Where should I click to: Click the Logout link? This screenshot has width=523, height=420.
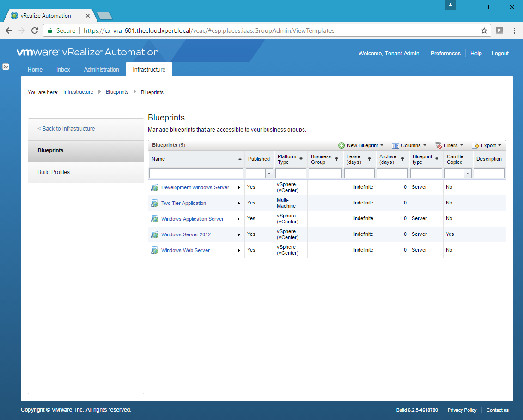pyautogui.click(x=500, y=54)
